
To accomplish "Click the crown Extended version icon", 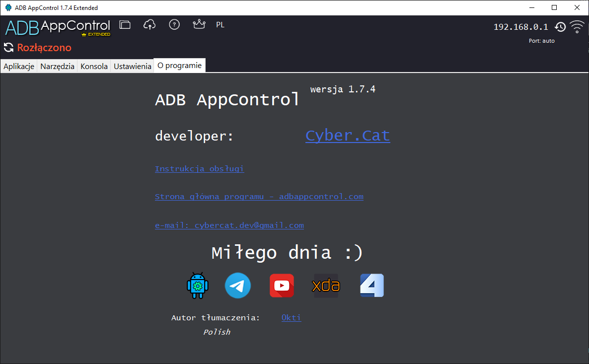I will pos(199,24).
